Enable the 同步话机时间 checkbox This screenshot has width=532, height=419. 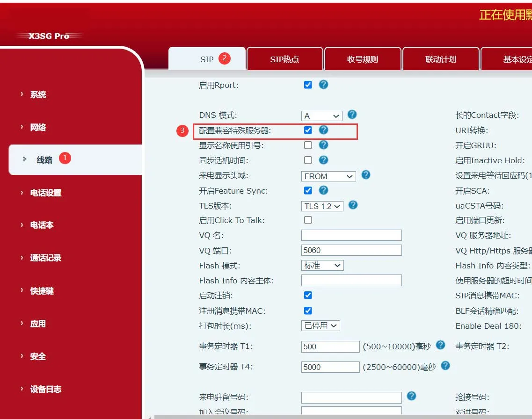point(308,160)
